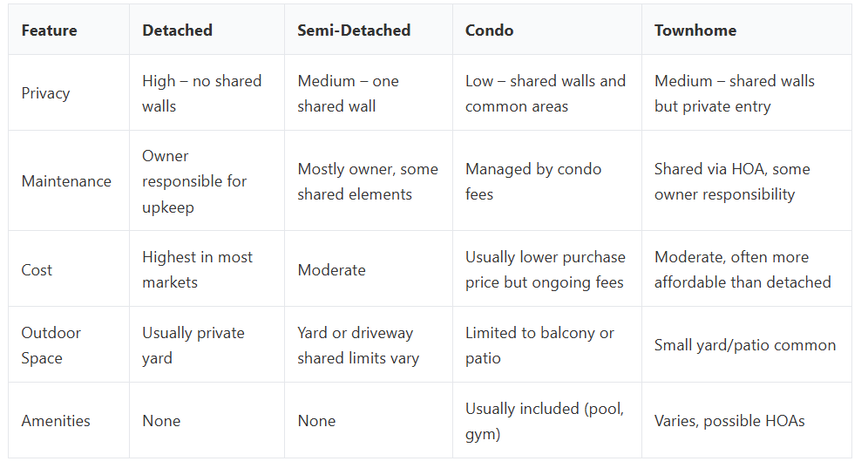Click the 'Small yard/patio common' cell
The height and width of the screenshot is (468, 868).
[x=744, y=345]
